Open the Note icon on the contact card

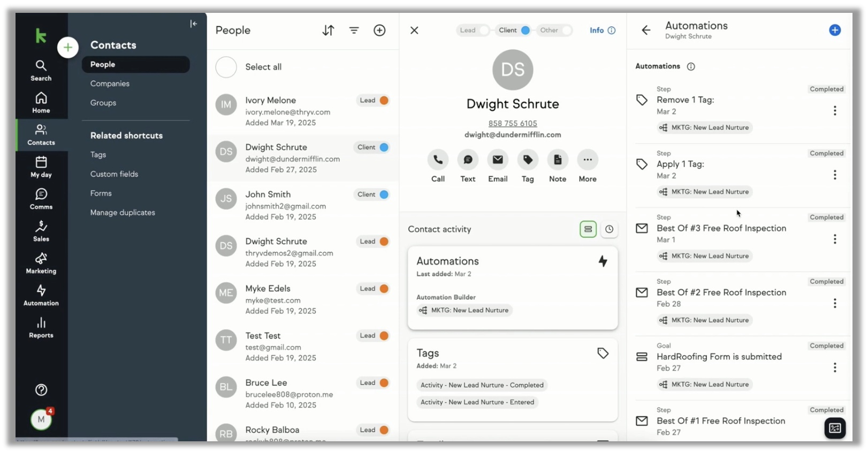558,160
